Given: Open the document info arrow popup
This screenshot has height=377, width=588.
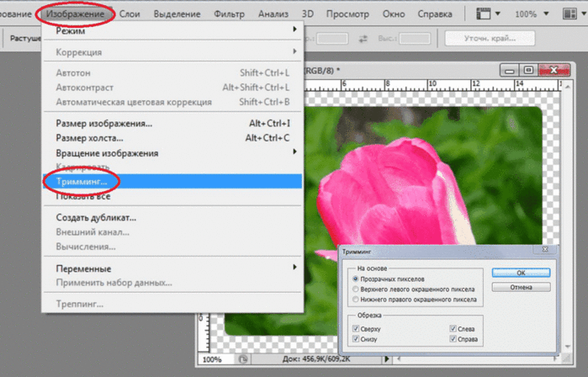Looking at the screenshot, I should (387, 359).
